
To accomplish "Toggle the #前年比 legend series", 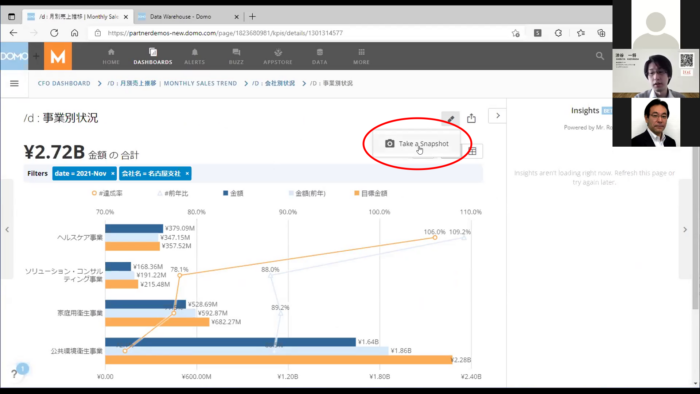I will (173, 193).
